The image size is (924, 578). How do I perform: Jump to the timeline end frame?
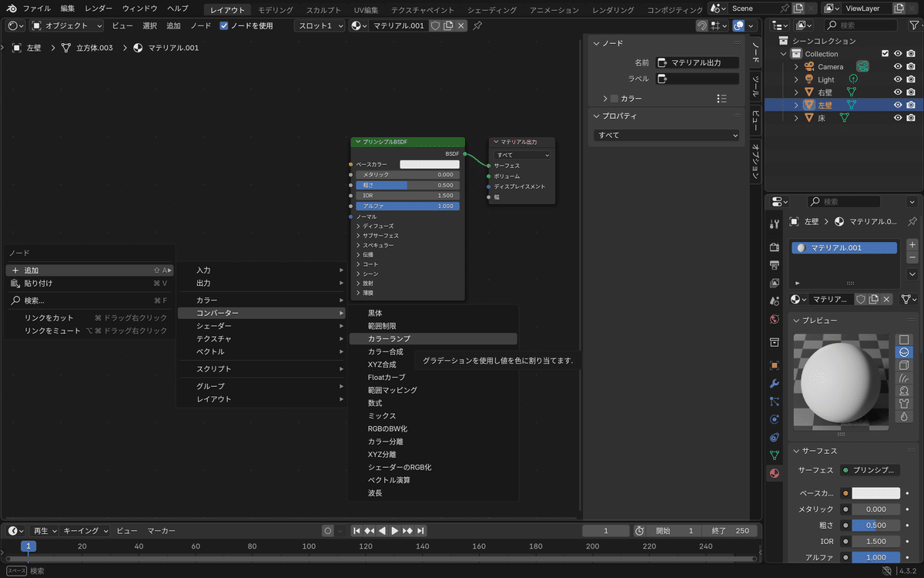tap(420, 531)
